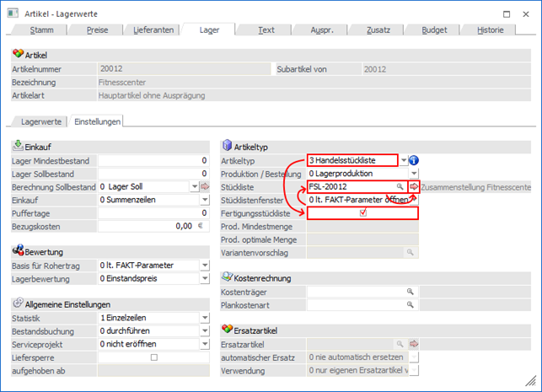
Task: Open the Artikeltyp dropdown
Action: 404,160
